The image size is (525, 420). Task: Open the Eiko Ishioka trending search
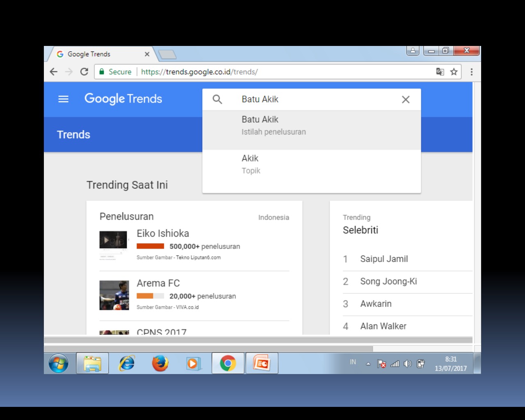163,233
